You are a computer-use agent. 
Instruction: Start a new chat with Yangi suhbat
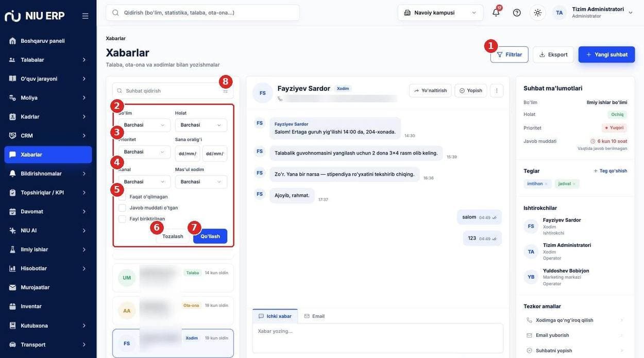click(x=606, y=55)
